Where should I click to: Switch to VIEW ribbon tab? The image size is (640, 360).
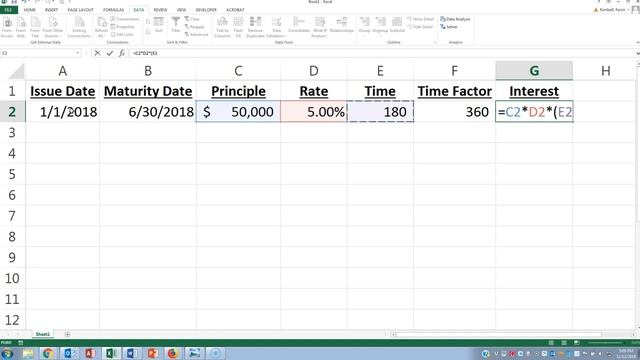pos(181,10)
